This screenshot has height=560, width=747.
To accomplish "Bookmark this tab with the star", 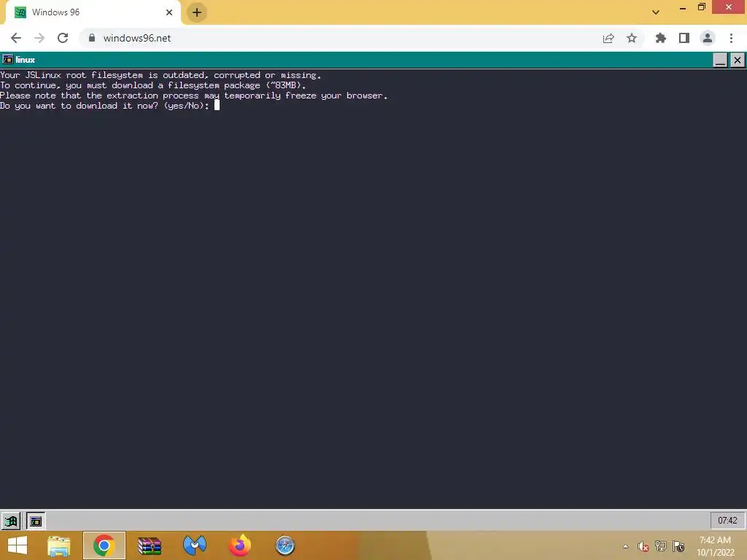I will point(632,38).
